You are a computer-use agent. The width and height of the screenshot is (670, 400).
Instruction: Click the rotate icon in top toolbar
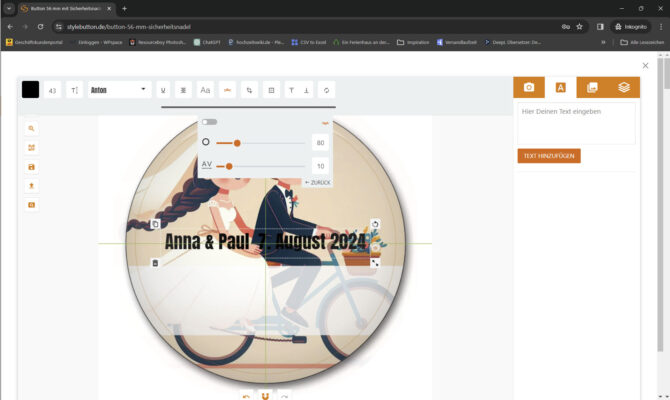(327, 90)
